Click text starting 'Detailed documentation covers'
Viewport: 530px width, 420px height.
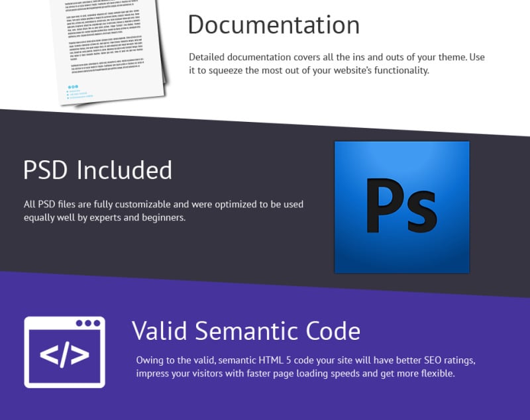(x=337, y=64)
